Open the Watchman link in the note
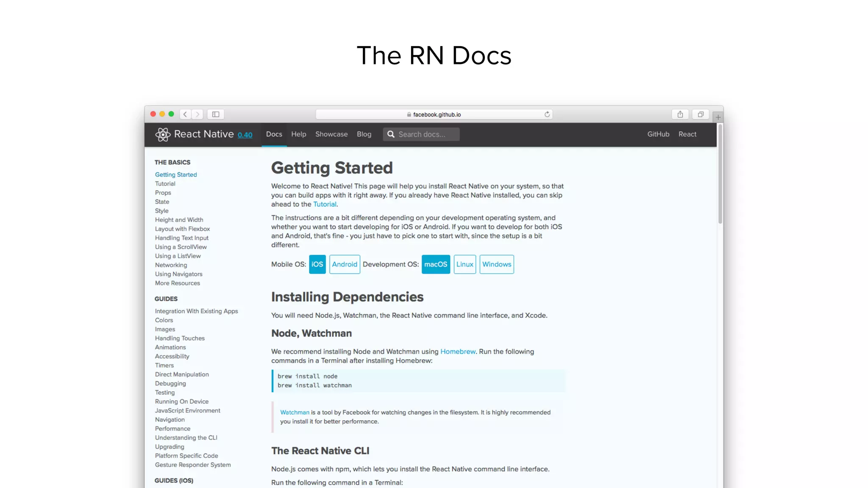868x488 pixels. tap(295, 413)
